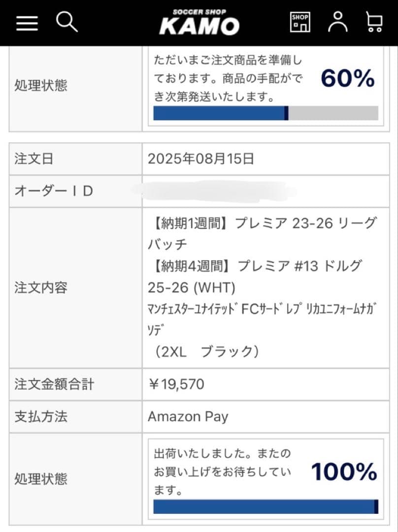Click the KAMO soccer shop logo
398x532 pixels.
199,22
